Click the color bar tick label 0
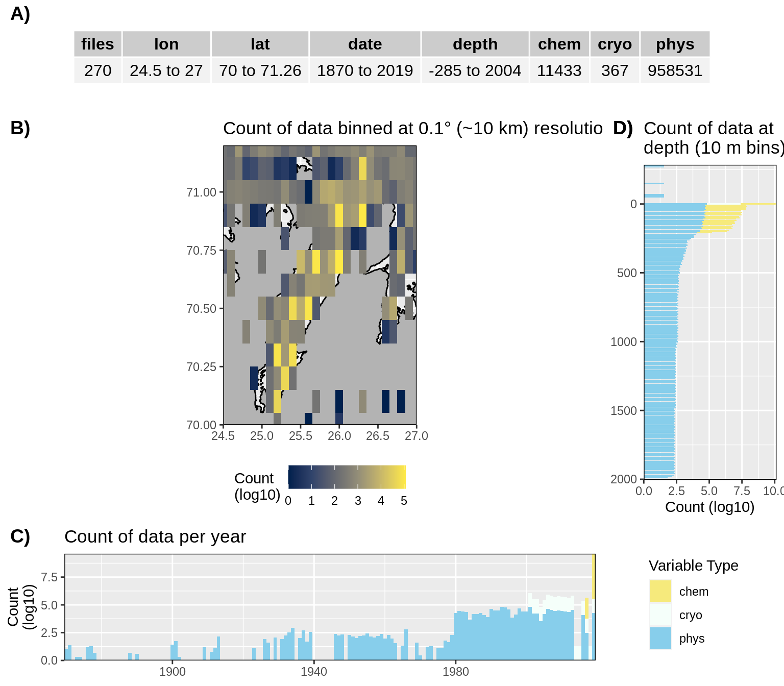This screenshot has height=686, width=784. tap(288, 501)
